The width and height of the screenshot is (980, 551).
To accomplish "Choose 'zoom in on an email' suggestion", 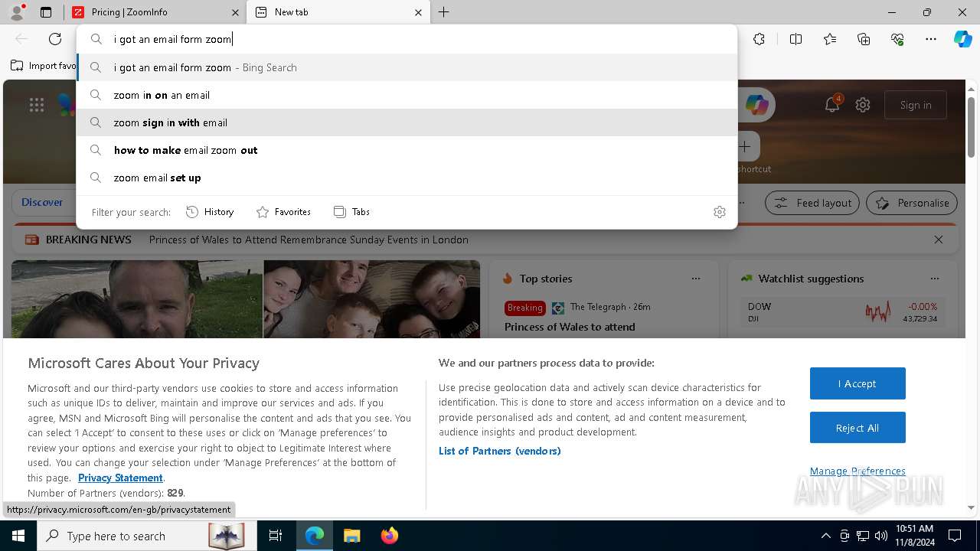I will click(407, 95).
